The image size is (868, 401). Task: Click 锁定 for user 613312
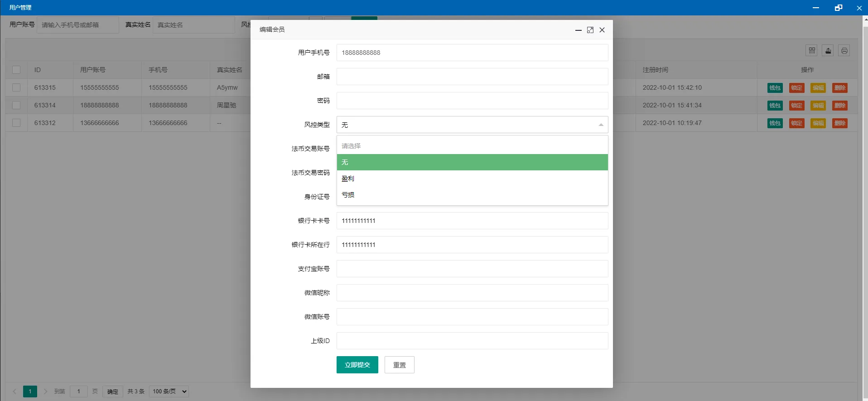click(796, 123)
